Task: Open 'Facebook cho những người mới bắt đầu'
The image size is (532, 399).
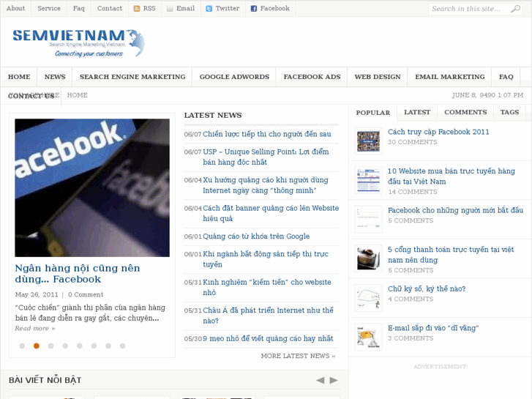Action: 456,210
